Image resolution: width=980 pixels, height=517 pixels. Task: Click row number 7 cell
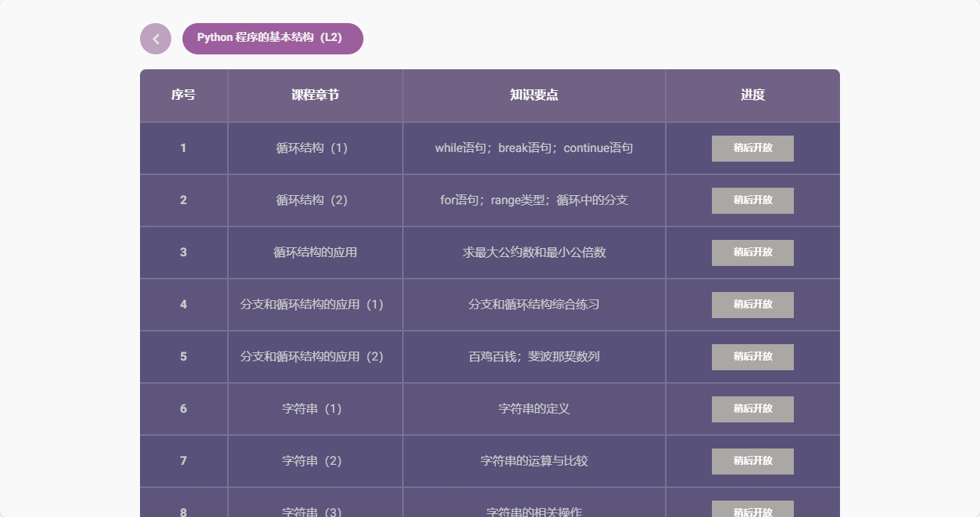183,461
